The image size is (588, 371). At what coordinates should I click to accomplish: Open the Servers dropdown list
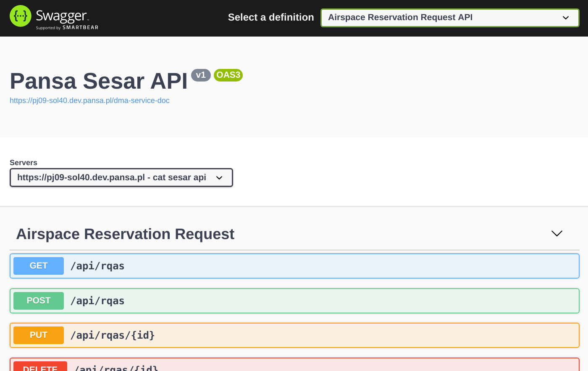121,177
